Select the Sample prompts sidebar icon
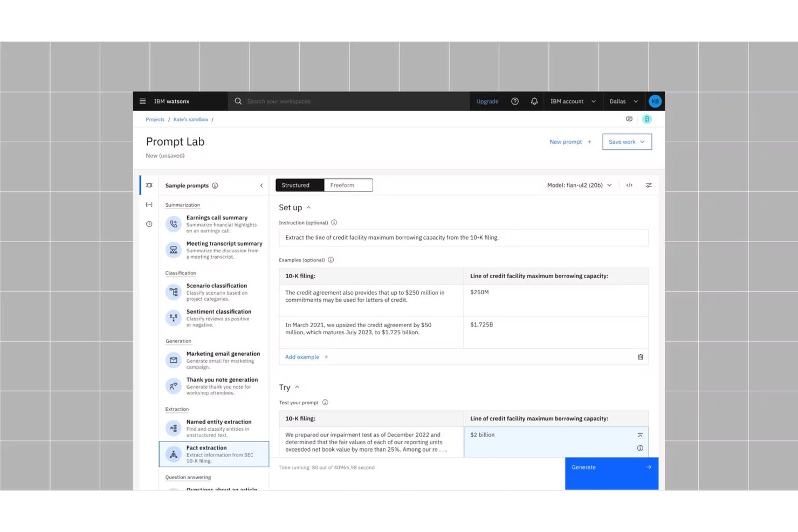Viewport: 798px width, 532px height. pos(149,185)
